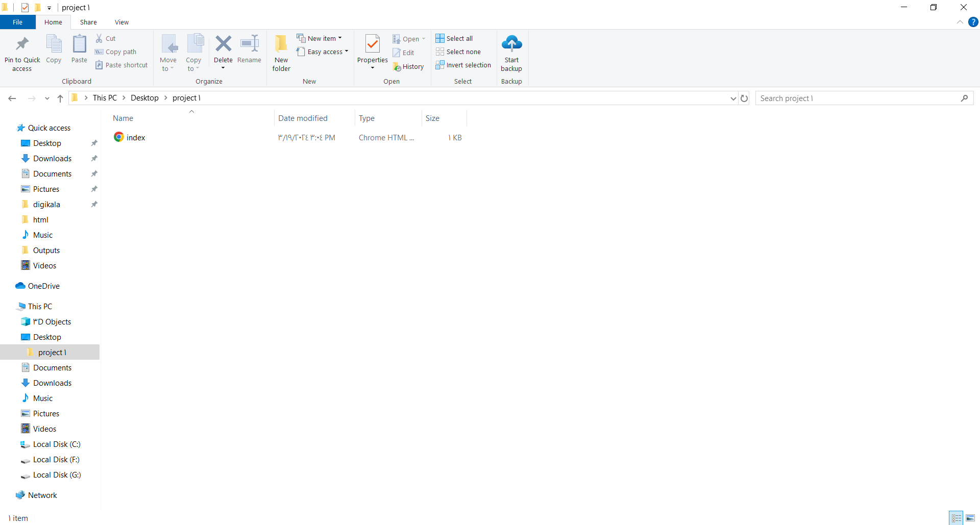Image resolution: width=980 pixels, height=525 pixels.
Task: Click the Pin to Quick access icon
Action: (x=22, y=44)
